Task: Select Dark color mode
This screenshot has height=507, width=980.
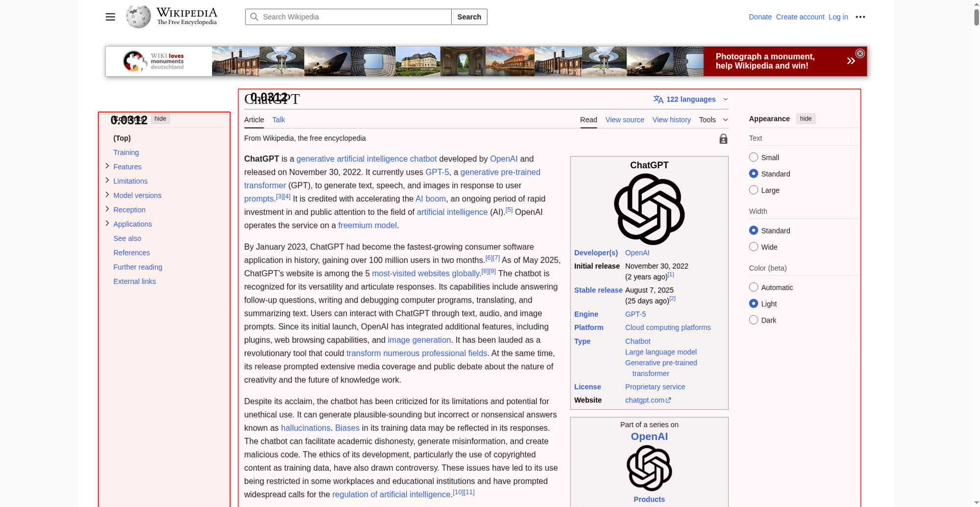Action: (x=753, y=320)
